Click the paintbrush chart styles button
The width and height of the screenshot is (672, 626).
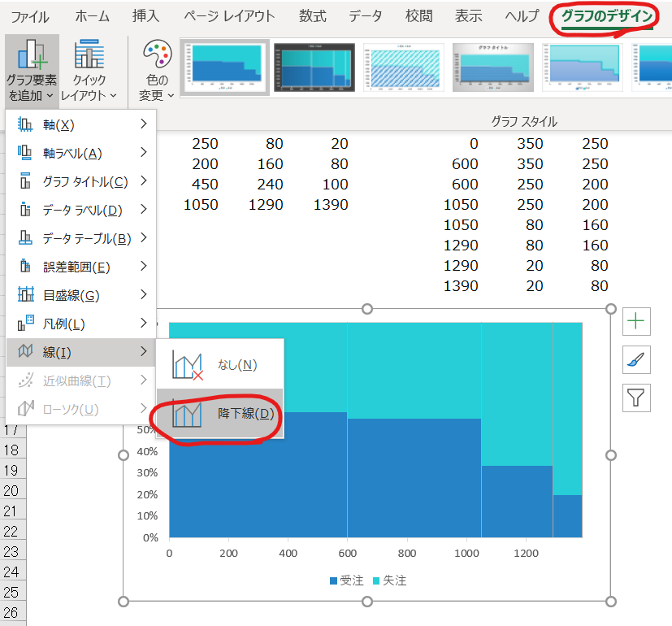point(636,359)
